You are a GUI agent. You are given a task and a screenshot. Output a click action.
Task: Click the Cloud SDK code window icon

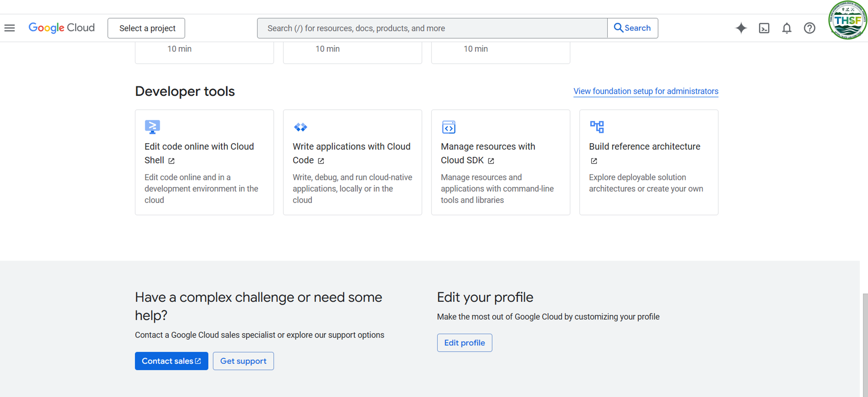point(448,127)
